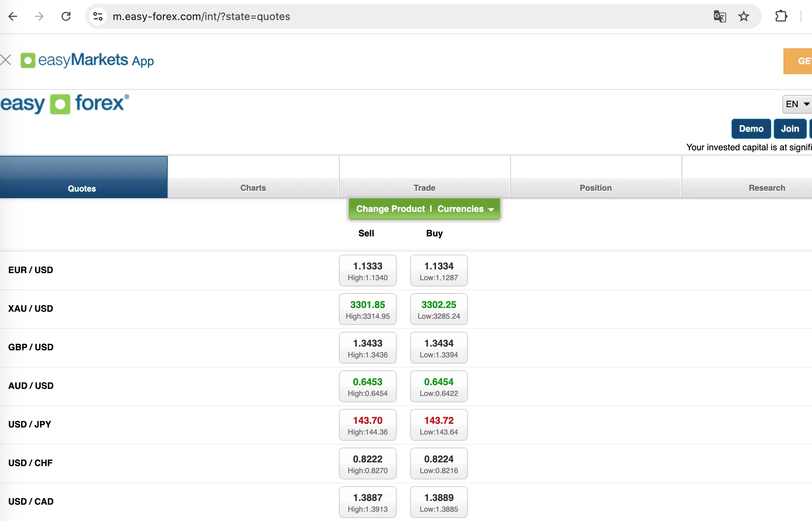Screen dimensions: 812x521
Task: Click the easy forex logo
Action: 65,104
